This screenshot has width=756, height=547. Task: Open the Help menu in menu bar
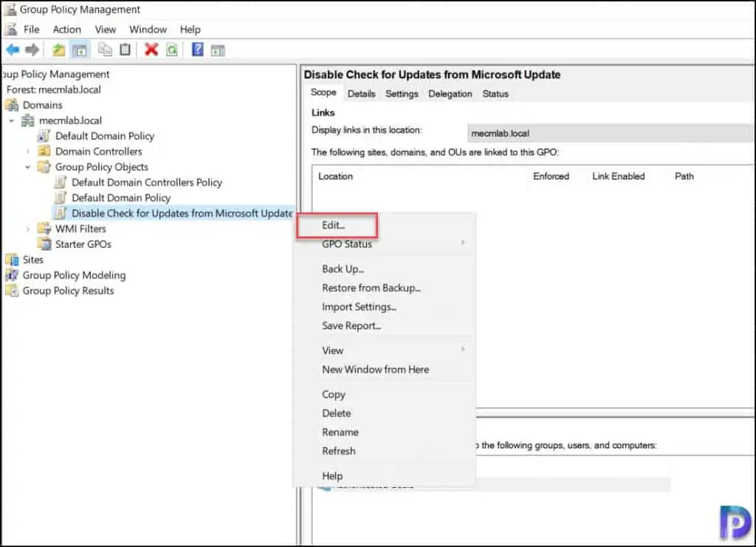pyautogui.click(x=190, y=30)
